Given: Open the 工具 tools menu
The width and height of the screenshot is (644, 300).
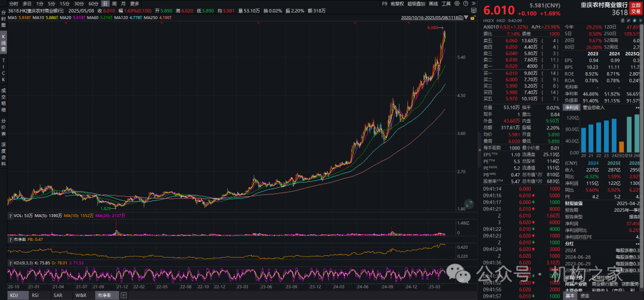Looking at the screenshot, I should (447, 4).
